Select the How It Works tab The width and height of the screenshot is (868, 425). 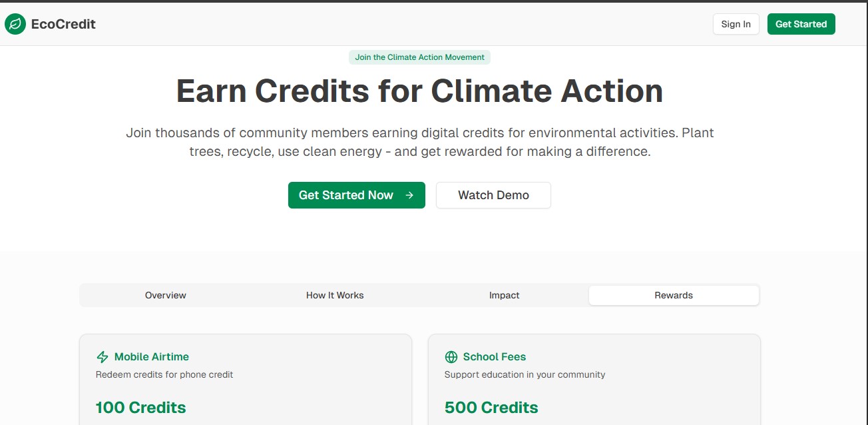pos(335,295)
